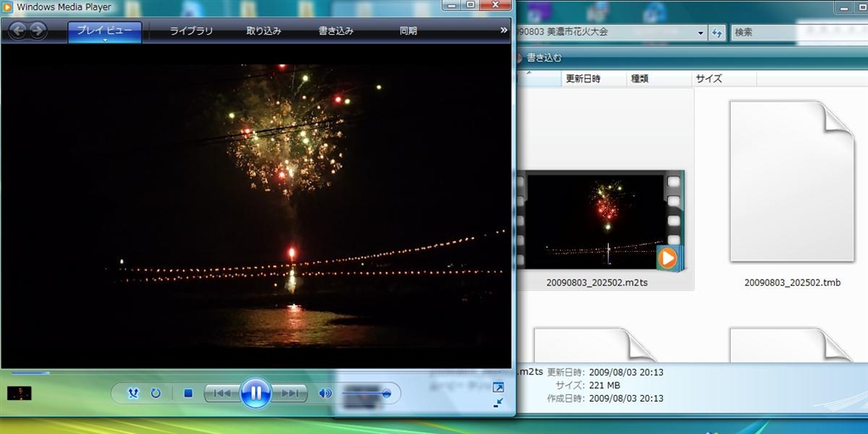Switch Media Player to full screen view
868x434 pixels.
(x=498, y=387)
